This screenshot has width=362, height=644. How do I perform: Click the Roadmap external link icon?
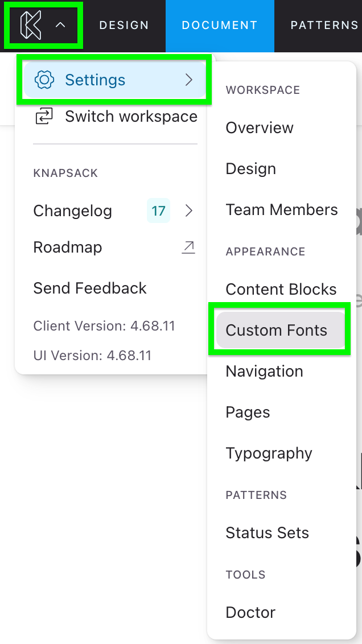tap(188, 247)
